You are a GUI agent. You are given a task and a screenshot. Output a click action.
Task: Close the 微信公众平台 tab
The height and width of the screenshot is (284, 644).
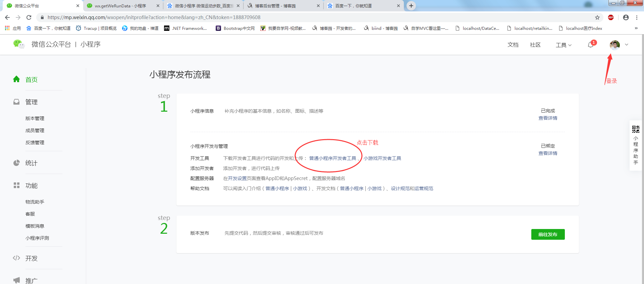tap(78, 6)
